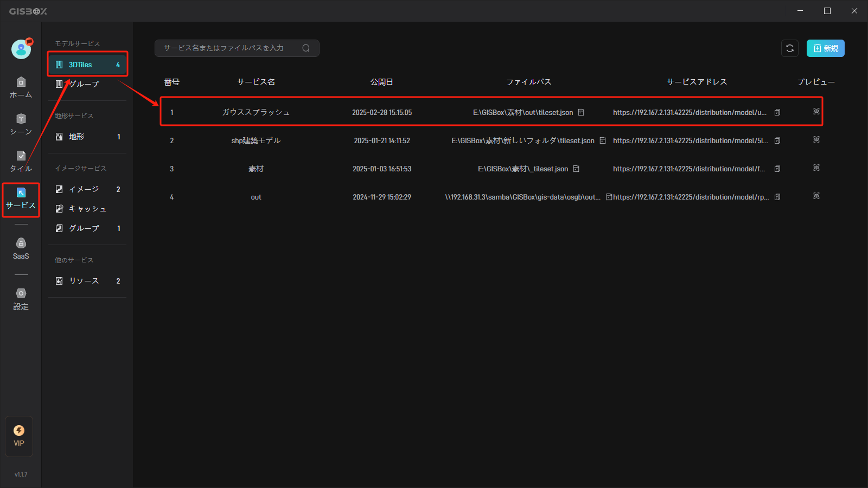Open SaaS in the sidebar

pyautogui.click(x=21, y=249)
